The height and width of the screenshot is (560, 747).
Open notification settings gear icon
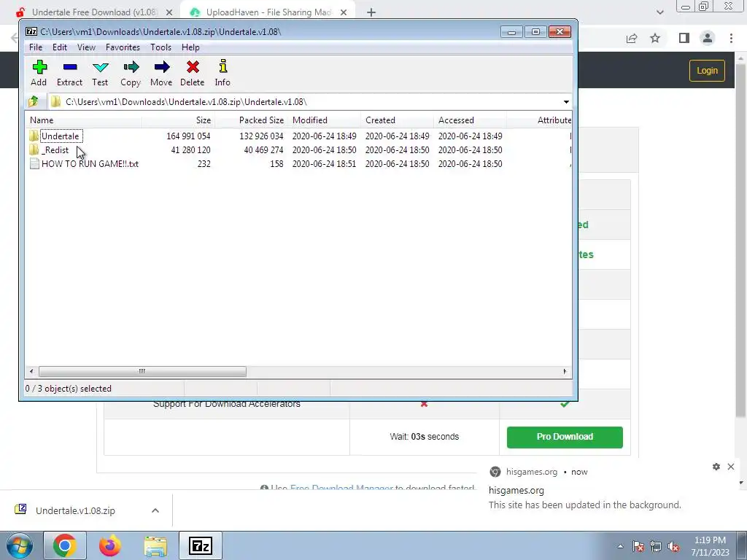point(716,467)
